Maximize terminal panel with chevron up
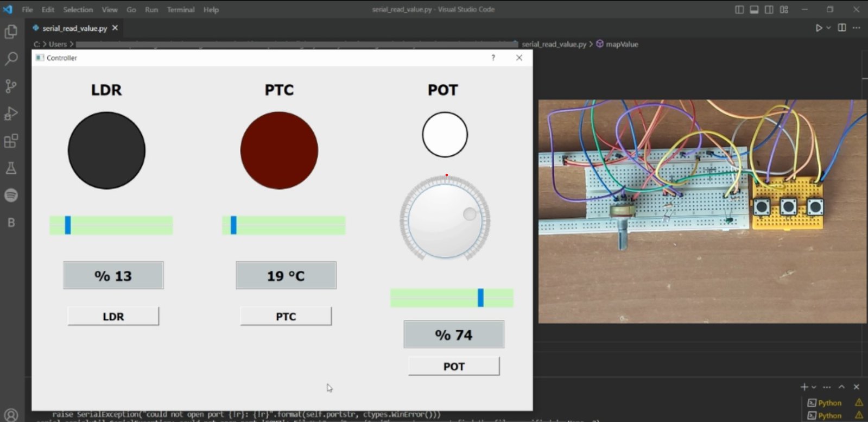 click(x=841, y=387)
